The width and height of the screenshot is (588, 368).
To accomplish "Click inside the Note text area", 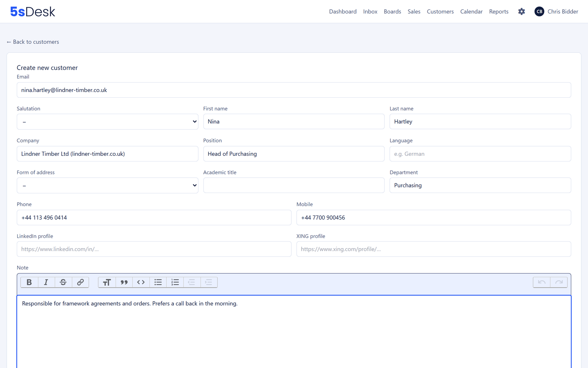I will (294, 332).
